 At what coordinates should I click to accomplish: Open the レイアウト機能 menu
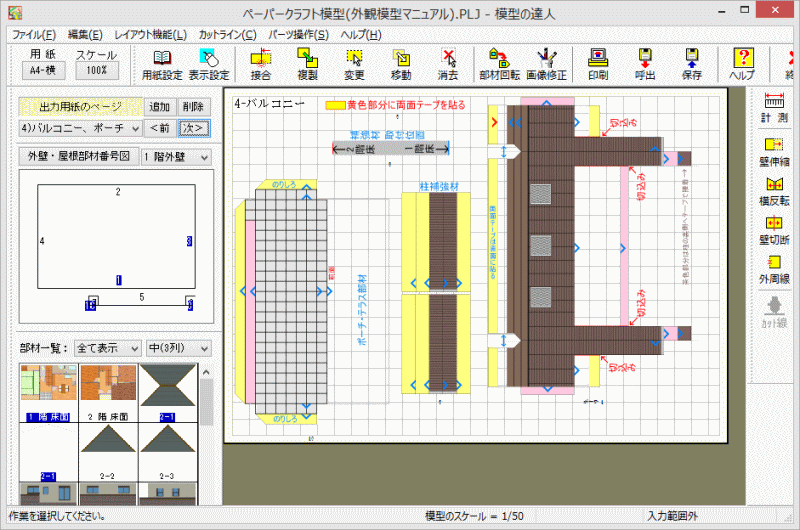point(150,34)
